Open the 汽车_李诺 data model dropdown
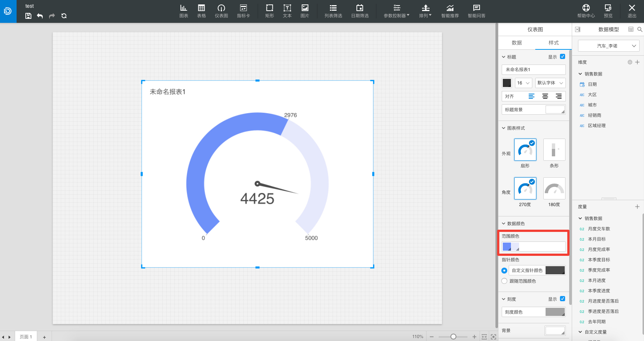 tap(609, 46)
